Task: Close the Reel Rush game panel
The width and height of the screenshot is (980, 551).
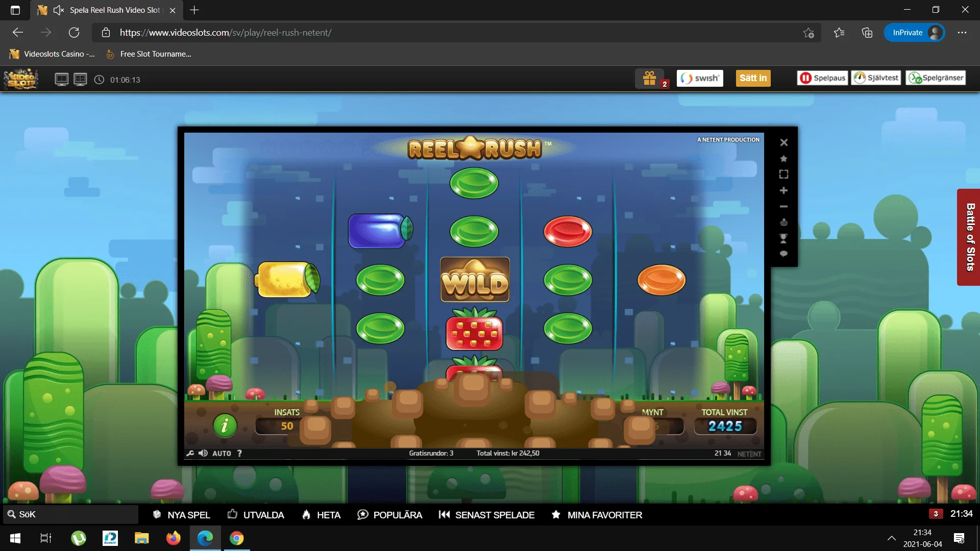Action: [784, 143]
